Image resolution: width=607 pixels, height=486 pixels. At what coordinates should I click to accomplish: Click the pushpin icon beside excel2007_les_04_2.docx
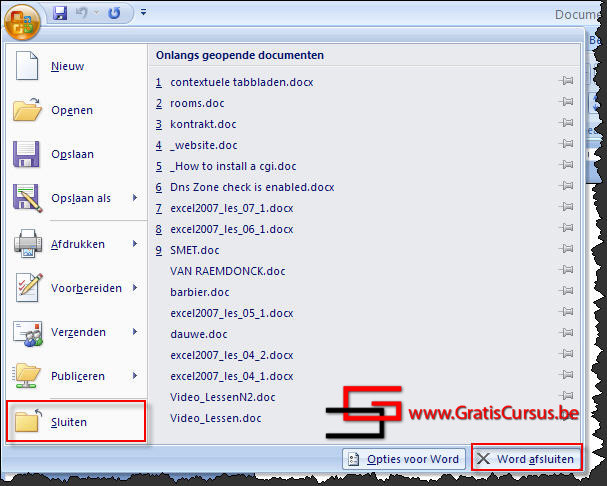[566, 354]
